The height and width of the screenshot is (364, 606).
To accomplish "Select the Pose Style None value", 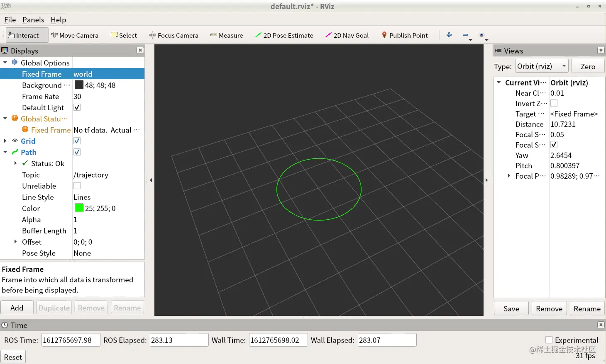I will [82, 253].
